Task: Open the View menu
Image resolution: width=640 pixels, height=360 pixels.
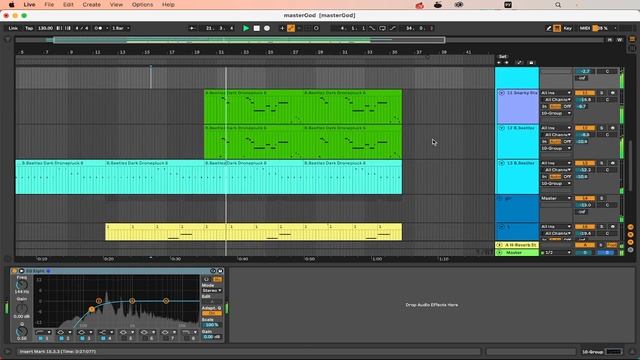Action: click(116, 5)
